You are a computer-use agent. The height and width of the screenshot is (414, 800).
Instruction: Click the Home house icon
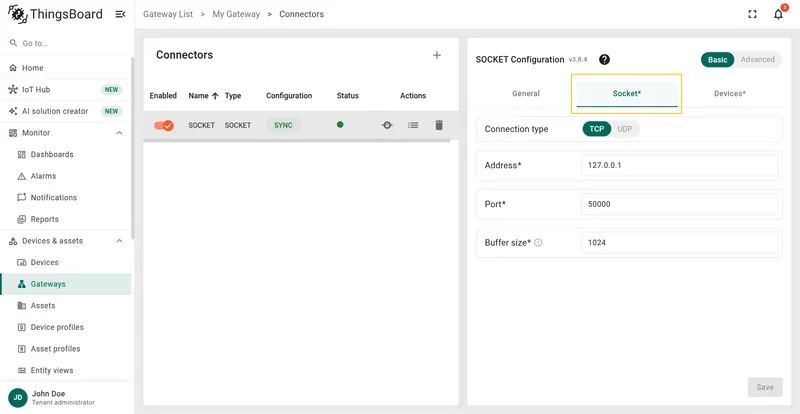point(13,68)
